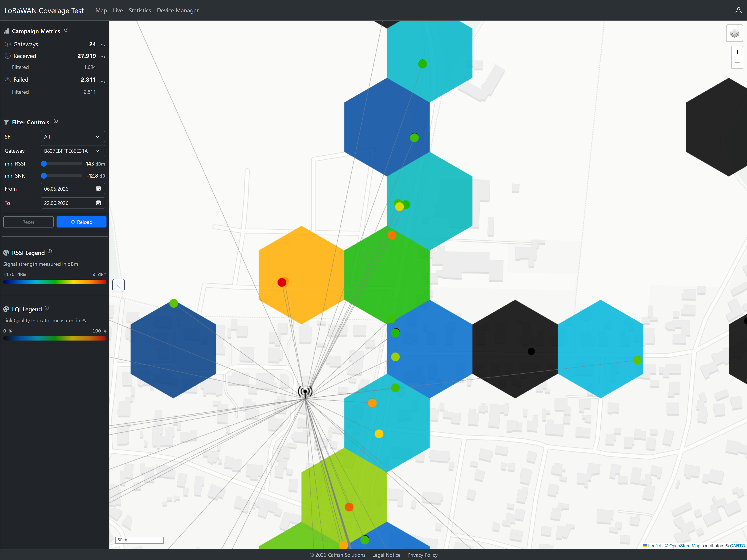
Task: Click the Filter Controls funnel icon
Action: pos(6,122)
